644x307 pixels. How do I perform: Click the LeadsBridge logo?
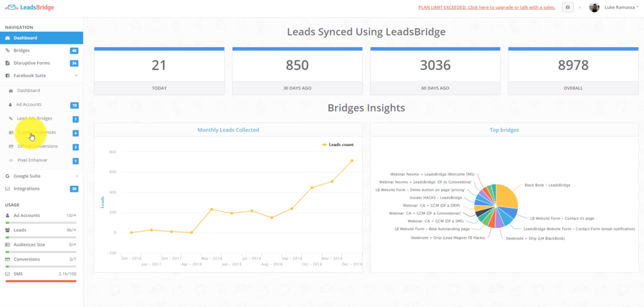[x=30, y=7]
